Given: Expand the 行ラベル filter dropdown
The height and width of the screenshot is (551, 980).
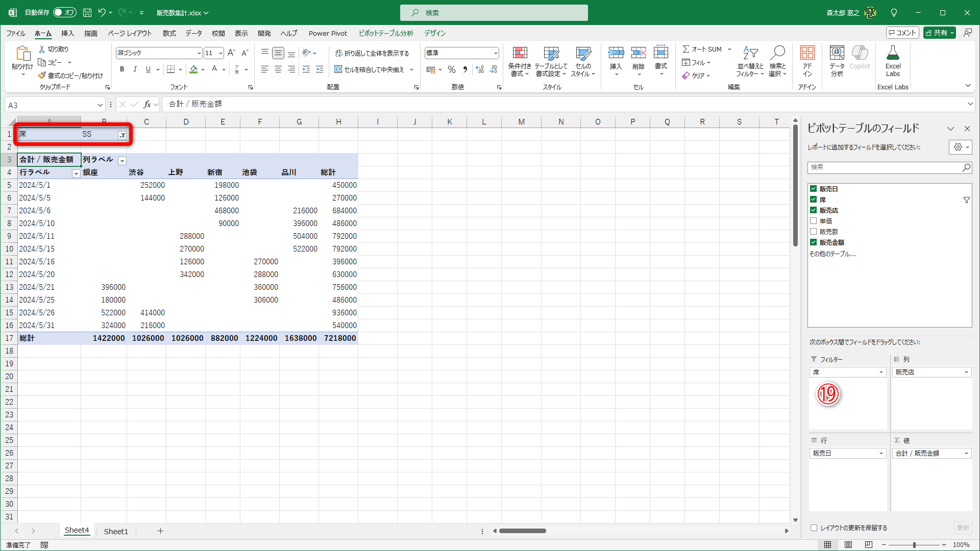Looking at the screenshot, I should (x=76, y=173).
